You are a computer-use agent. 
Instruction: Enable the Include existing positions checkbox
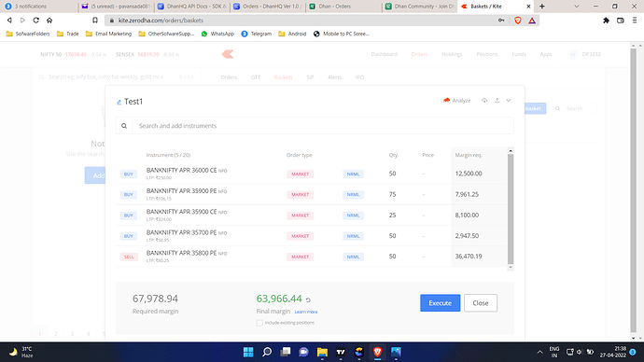point(259,323)
